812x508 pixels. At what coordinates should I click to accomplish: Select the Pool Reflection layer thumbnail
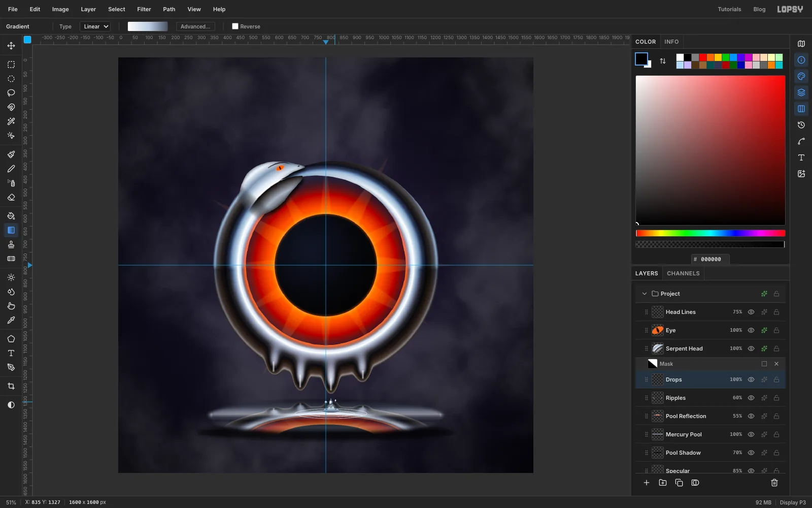(658, 416)
